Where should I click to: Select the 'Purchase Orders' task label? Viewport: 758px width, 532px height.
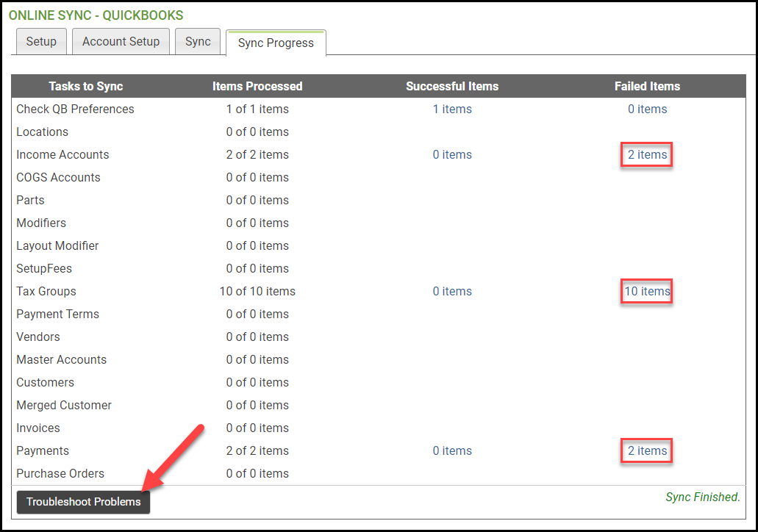pos(60,473)
